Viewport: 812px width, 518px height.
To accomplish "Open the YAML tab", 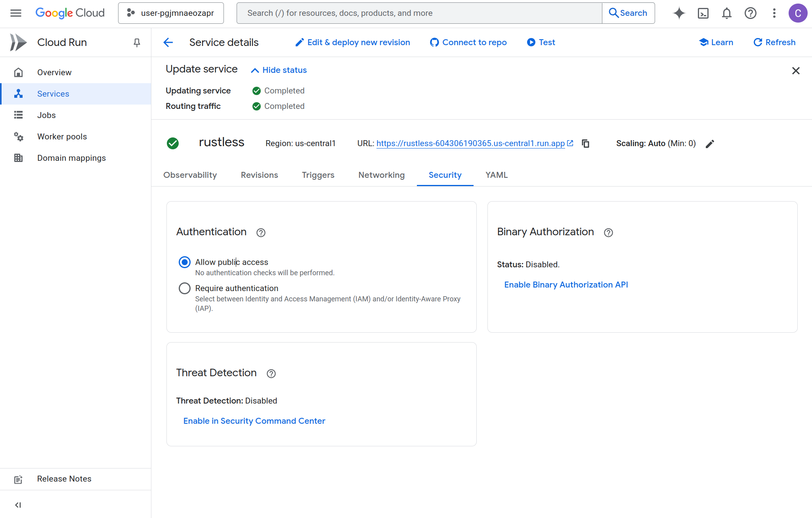I will point(497,175).
